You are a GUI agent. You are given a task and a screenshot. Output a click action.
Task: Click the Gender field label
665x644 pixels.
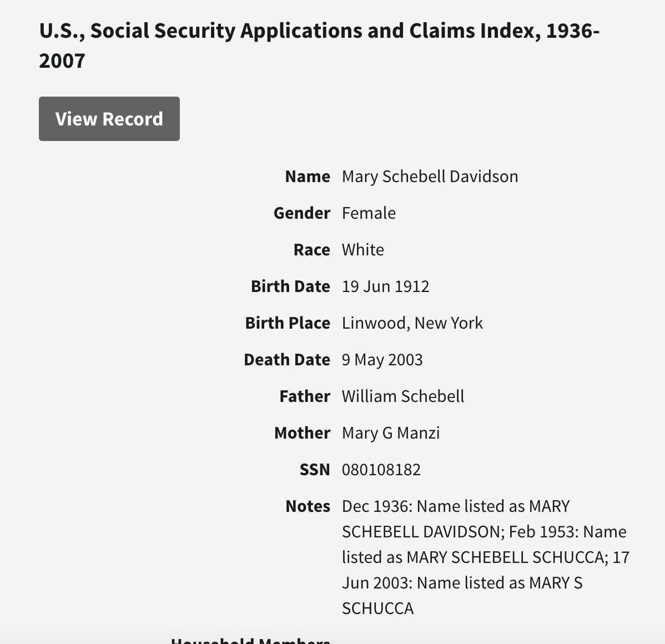301,213
